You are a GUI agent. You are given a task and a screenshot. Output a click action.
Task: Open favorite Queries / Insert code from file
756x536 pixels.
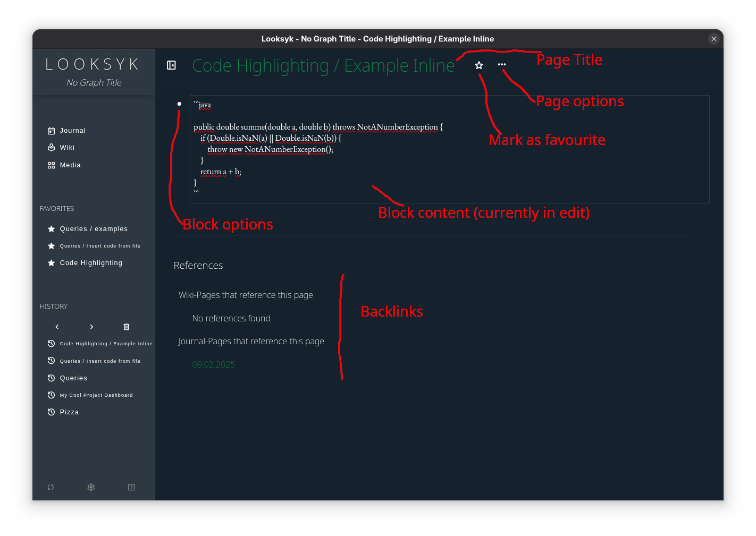pos(100,246)
